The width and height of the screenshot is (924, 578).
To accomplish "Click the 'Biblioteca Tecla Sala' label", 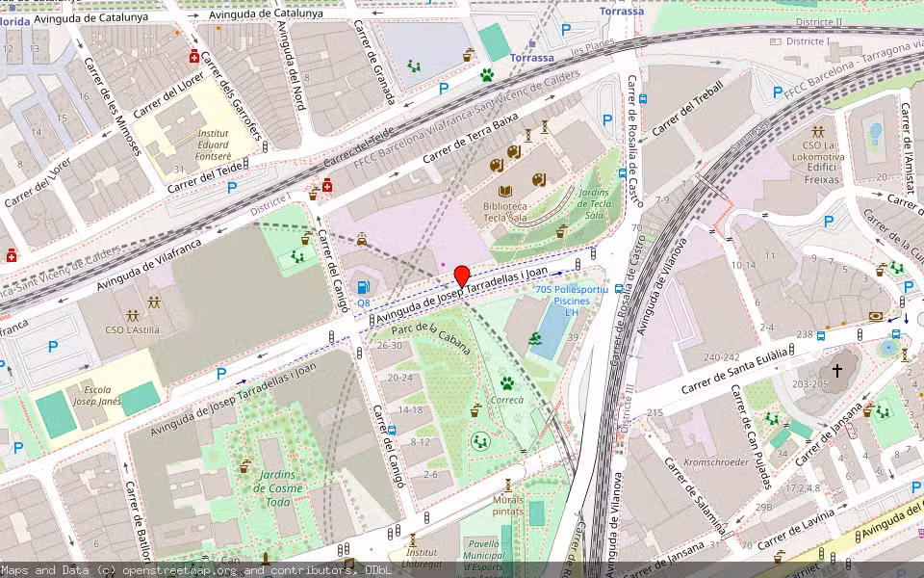I will (505, 212).
